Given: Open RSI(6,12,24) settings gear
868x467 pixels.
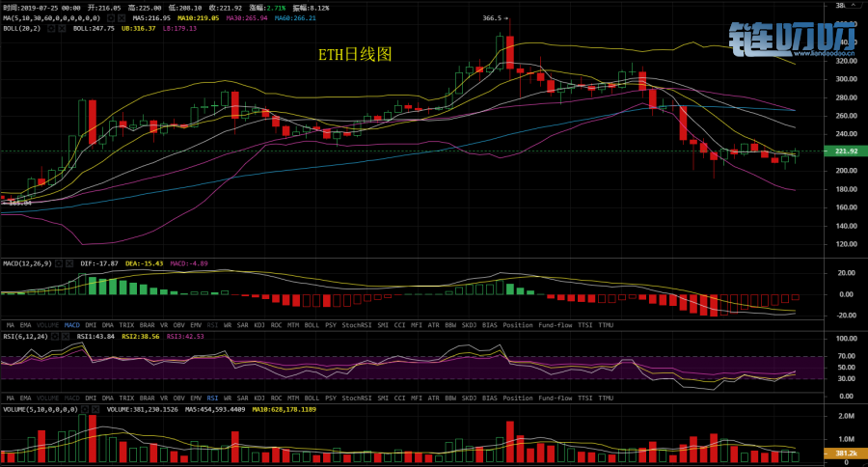Looking at the screenshot, I should (55, 337).
